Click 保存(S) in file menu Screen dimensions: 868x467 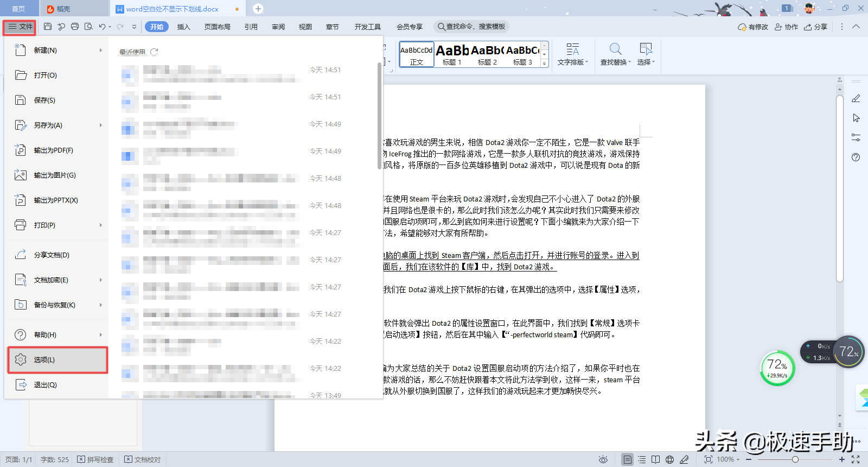58,100
